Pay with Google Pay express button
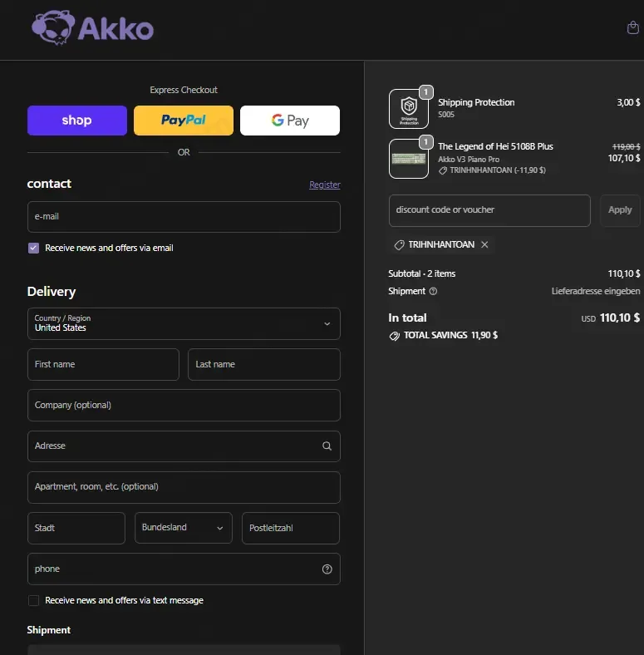This screenshot has height=655, width=644. [290, 121]
